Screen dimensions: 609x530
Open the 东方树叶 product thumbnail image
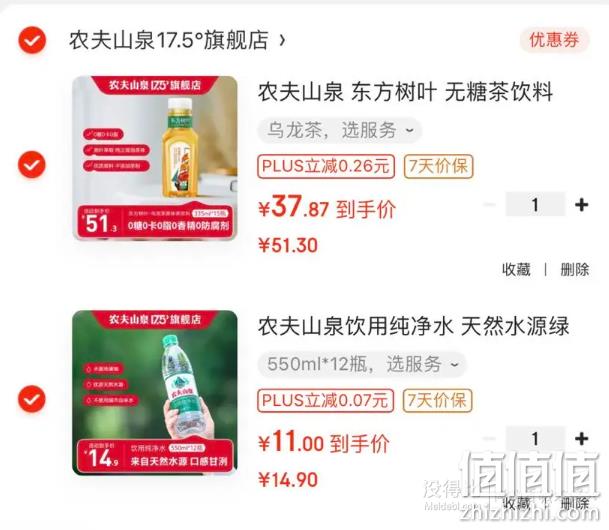pos(155,158)
